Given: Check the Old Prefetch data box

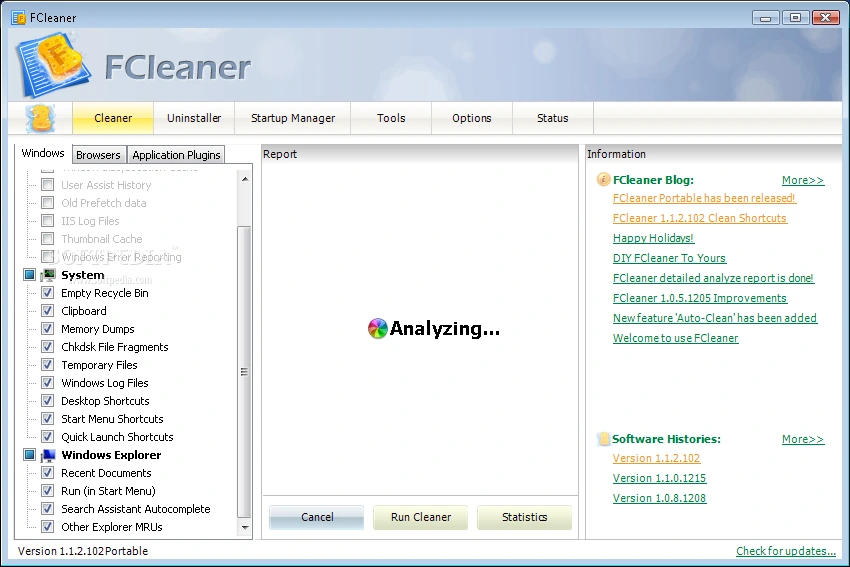Looking at the screenshot, I should (x=48, y=203).
